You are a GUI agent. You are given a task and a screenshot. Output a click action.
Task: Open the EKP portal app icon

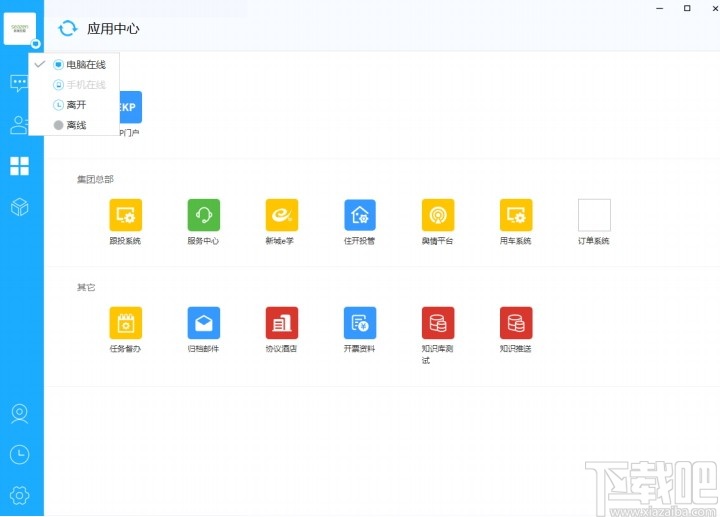[131, 107]
